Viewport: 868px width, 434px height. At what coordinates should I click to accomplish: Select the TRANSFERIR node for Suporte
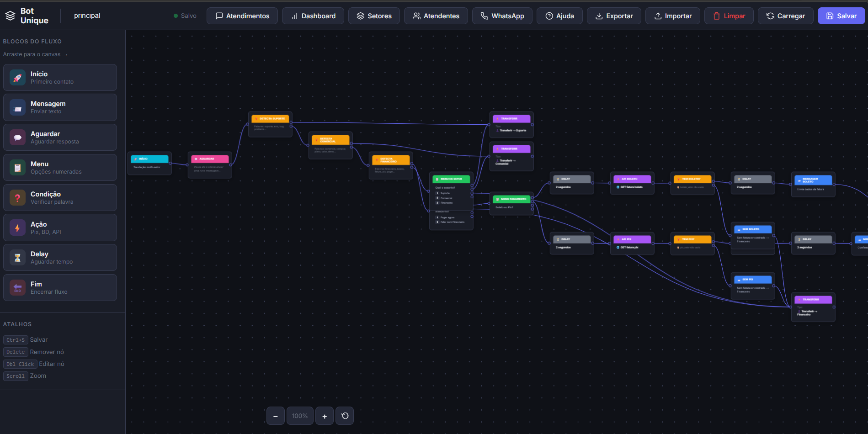(512, 125)
